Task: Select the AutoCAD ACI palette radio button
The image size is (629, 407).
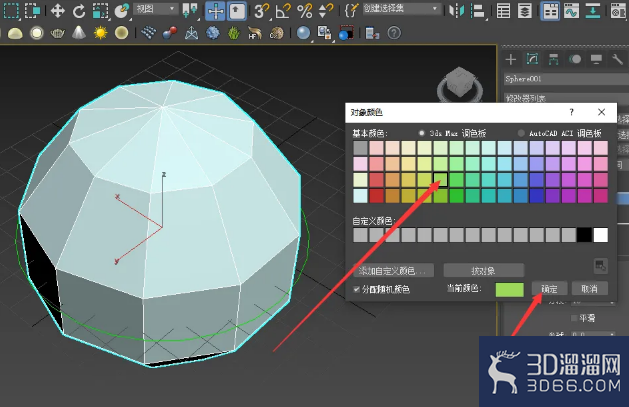Action: [521, 133]
